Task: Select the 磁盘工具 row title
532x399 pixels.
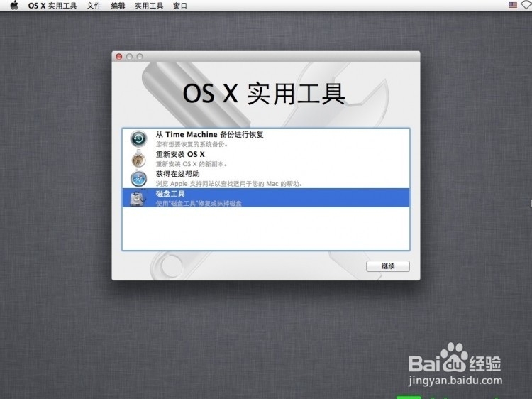Action: 170,194
